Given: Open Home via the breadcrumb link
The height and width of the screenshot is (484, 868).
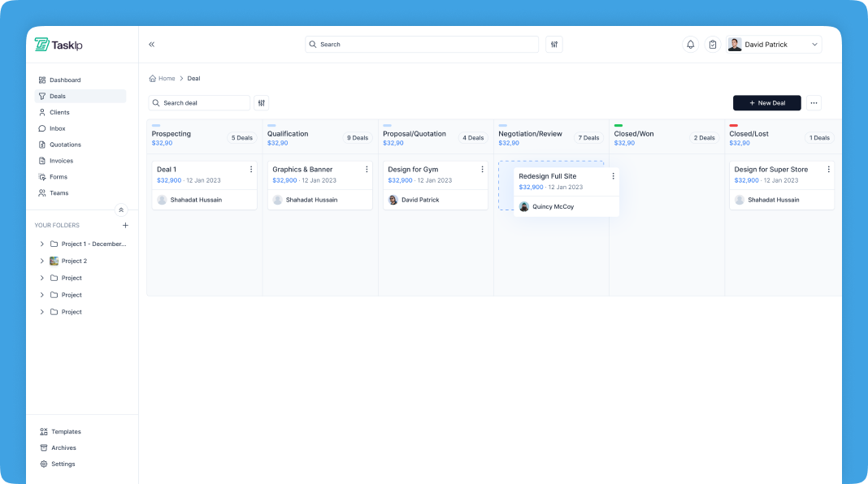Looking at the screenshot, I should (167, 78).
